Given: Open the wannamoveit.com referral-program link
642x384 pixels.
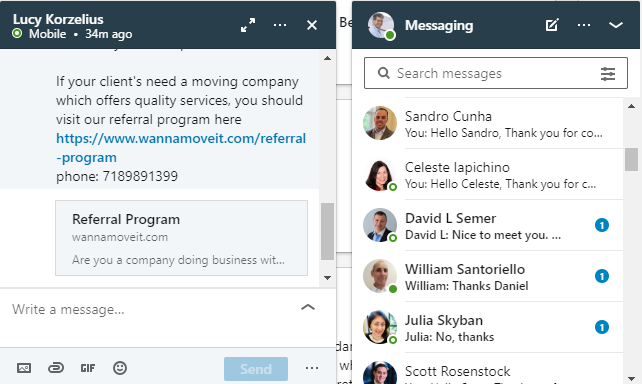Looking at the screenshot, I should pos(181,148).
